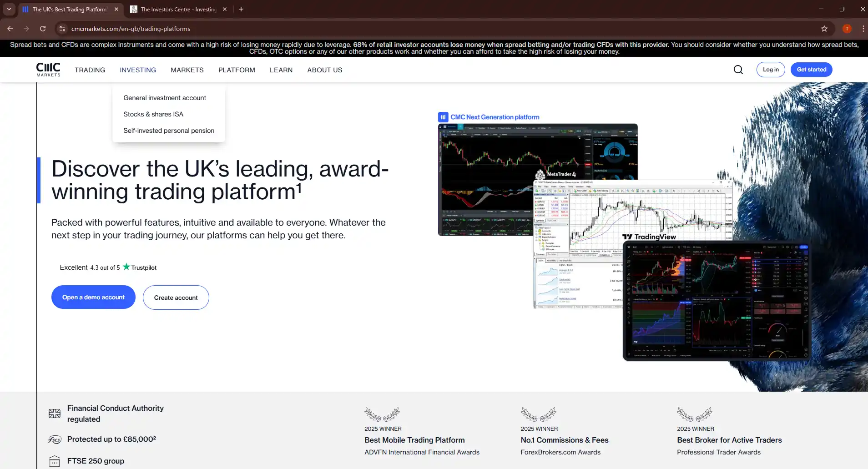The image size is (868, 469).
Task: Open the LEARN menu
Action: [281, 70]
